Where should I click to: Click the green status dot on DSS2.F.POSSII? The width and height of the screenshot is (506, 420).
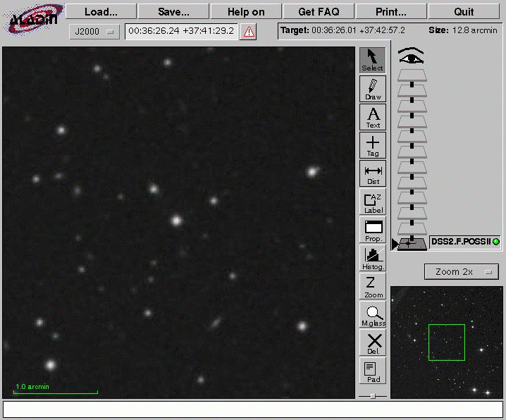click(x=496, y=242)
